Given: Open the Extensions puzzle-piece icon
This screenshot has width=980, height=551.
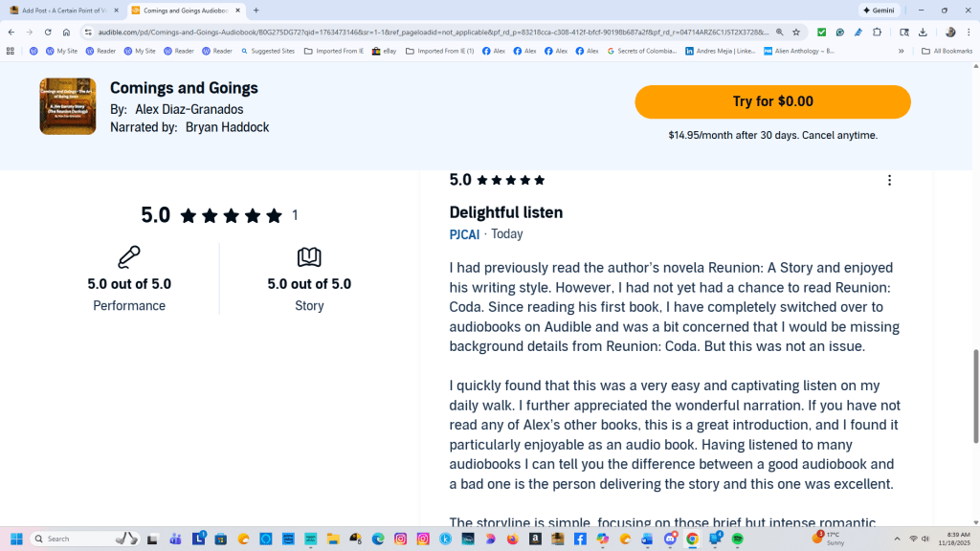Looking at the screenshot, I should pos(878,32).
